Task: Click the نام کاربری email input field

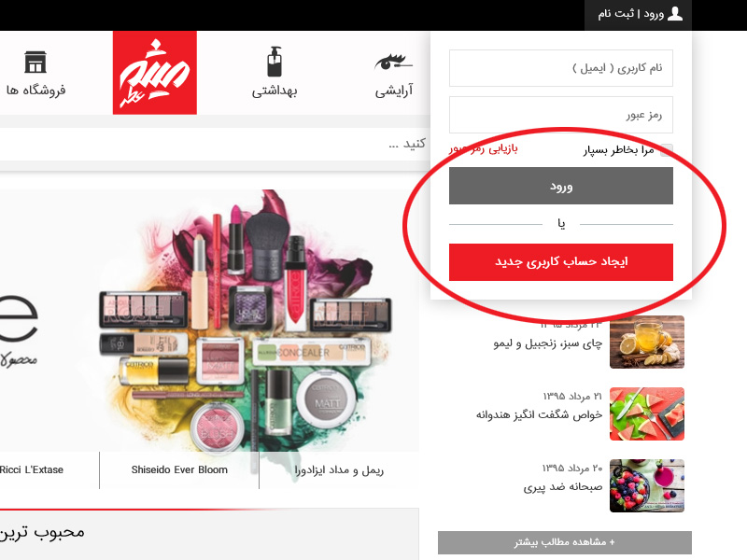Action: (561, 68)
